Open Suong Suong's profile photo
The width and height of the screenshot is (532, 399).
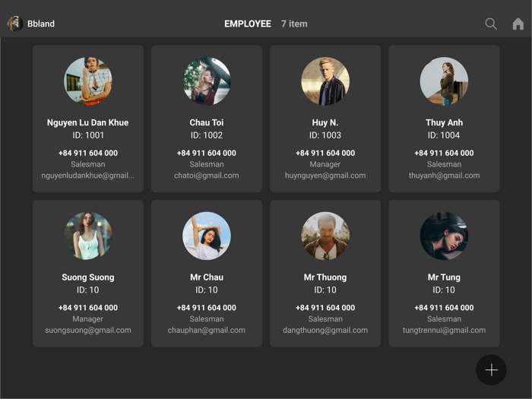pyautogui.click(x=88, y=236)
